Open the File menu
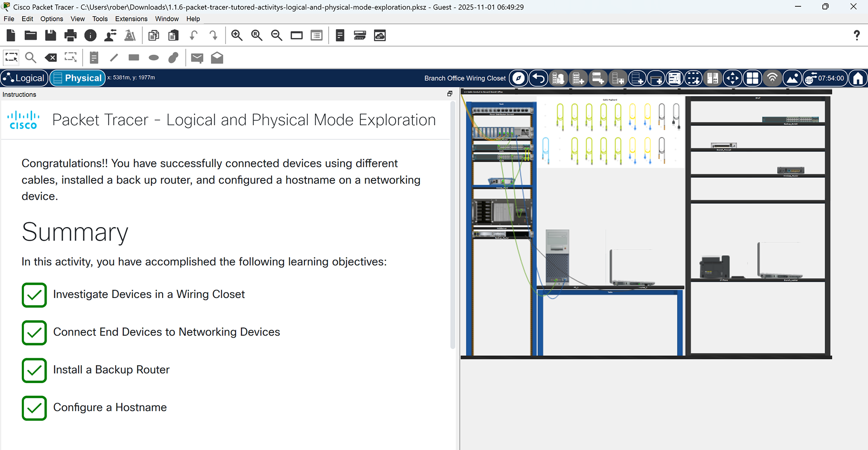The image size is (868, 450). (x=9, y=19)
